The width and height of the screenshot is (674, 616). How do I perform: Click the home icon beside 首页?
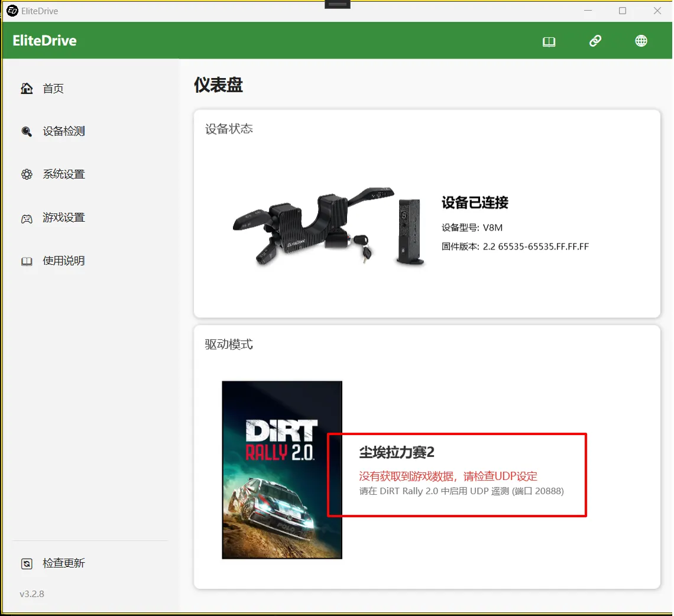tap(27, 89)
